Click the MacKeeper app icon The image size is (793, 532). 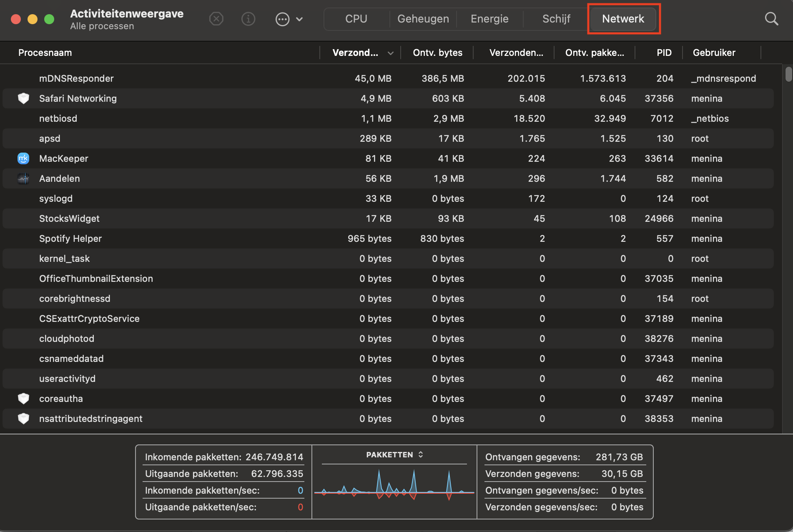pos(23,158)
